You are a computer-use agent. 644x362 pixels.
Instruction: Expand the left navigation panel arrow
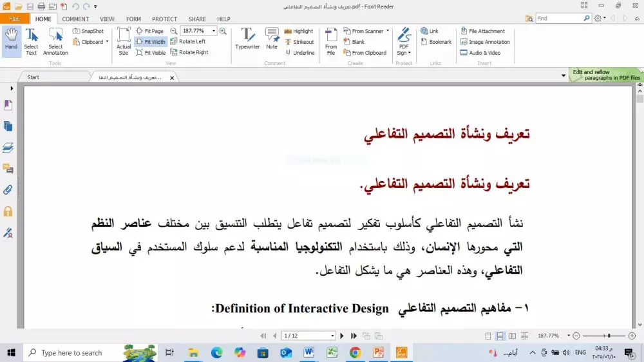tap(12, 88)
